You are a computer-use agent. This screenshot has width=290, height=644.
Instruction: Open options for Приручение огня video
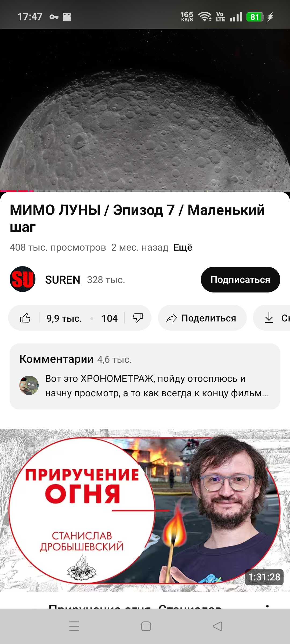point(267,606)
